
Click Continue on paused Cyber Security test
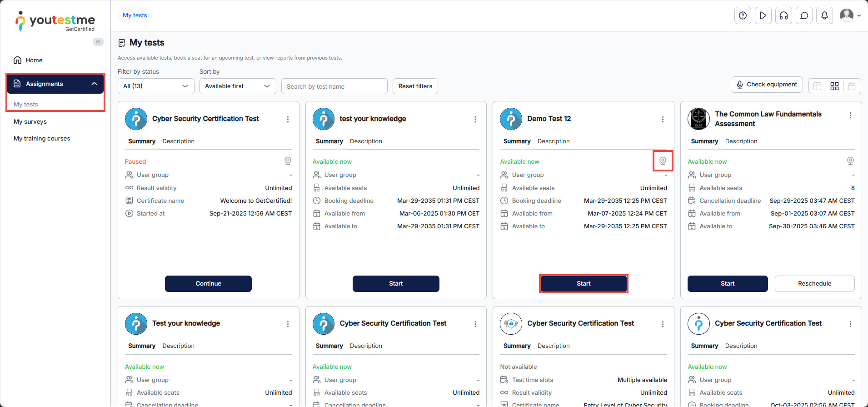coord(208,283)
